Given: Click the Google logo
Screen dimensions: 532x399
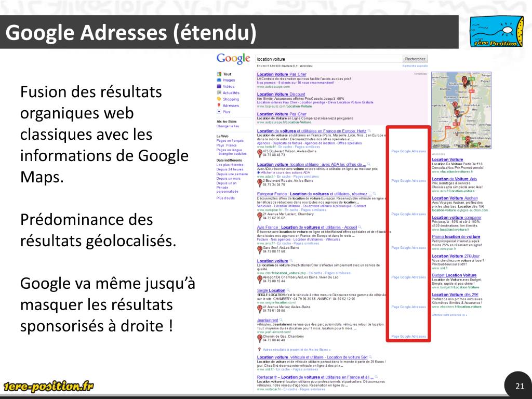Looking at the screenshot, I should pyautogui.click(x=233, y=59).
